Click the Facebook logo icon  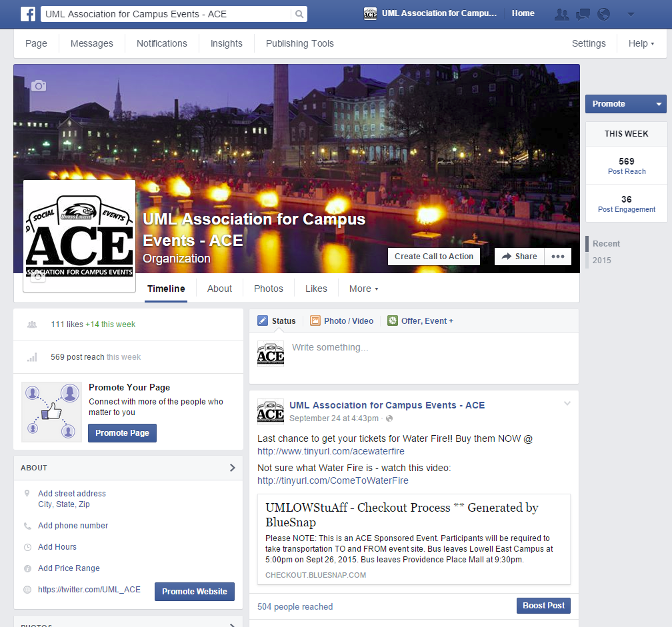(x=28, y=14)
